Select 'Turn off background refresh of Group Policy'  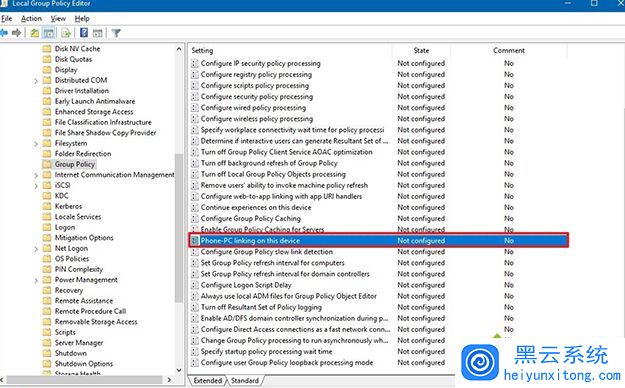point(269,163)
